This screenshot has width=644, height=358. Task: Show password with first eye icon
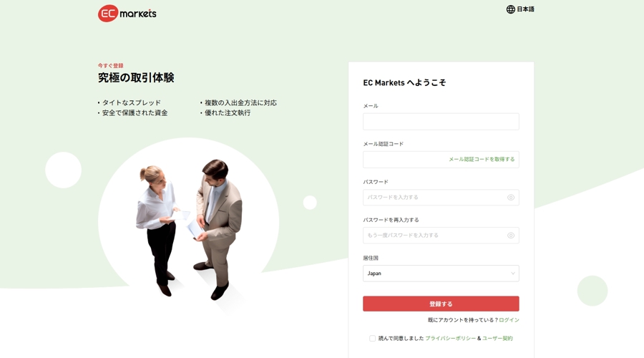pos(510,198)
